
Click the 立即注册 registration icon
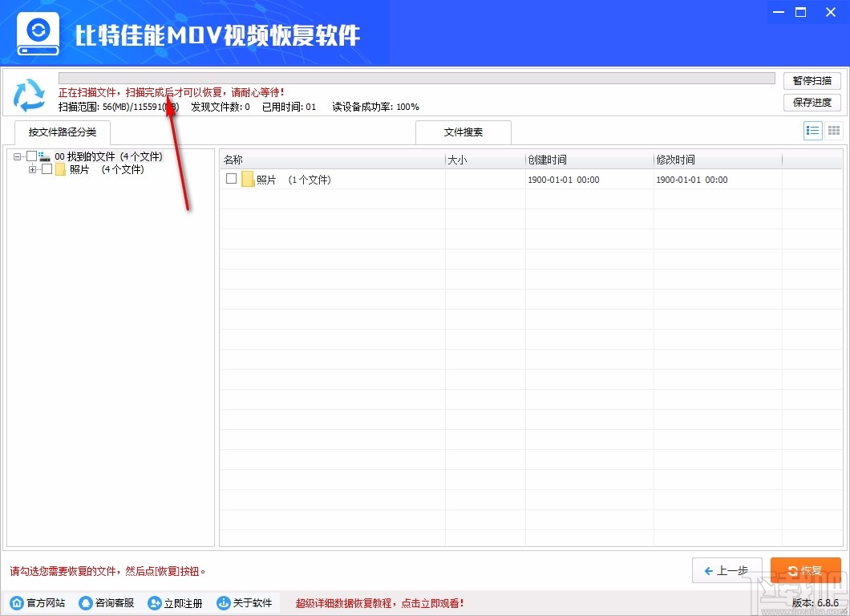click(x=153, y=603)
